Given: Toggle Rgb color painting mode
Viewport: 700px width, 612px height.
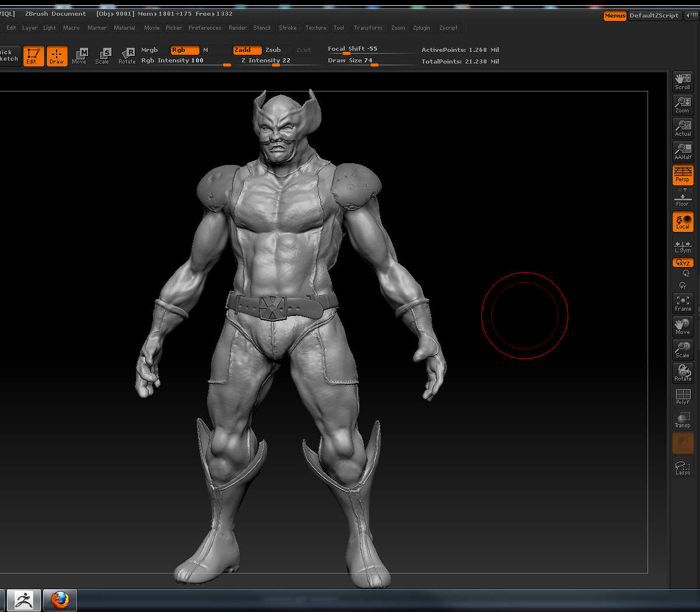Looking at the screenshot, I should (x=185, y=50).
